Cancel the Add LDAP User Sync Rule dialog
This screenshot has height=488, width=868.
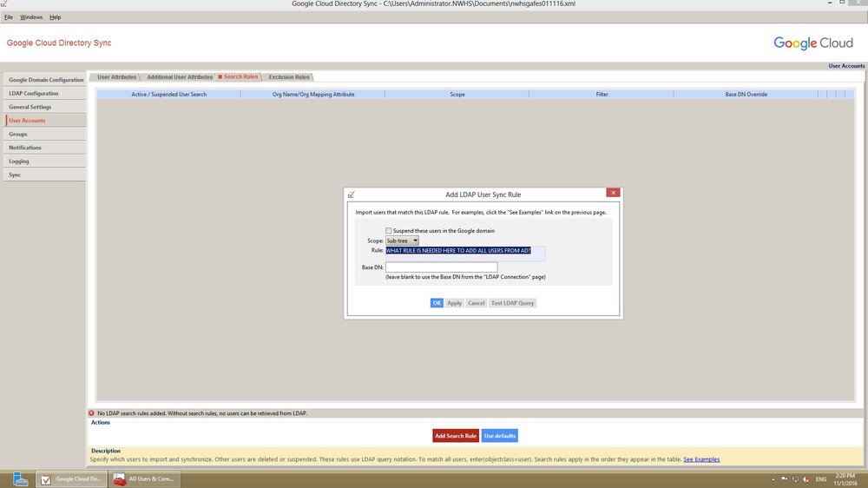coord(476,303)
